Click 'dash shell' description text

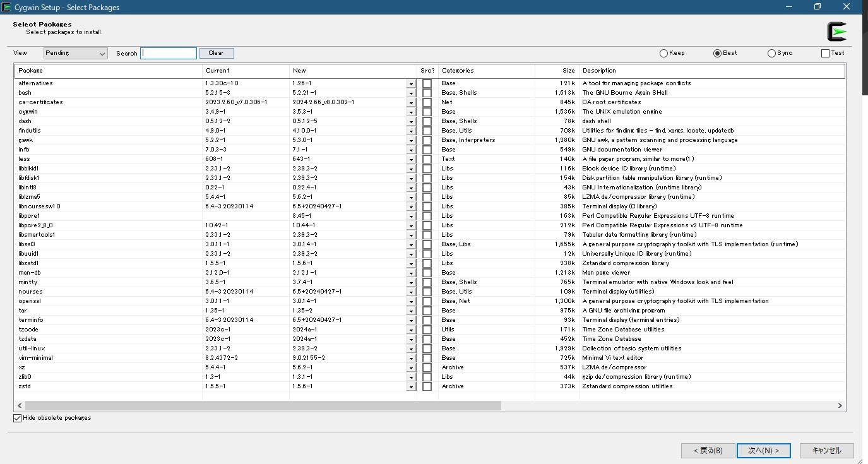tap(597, 121)
